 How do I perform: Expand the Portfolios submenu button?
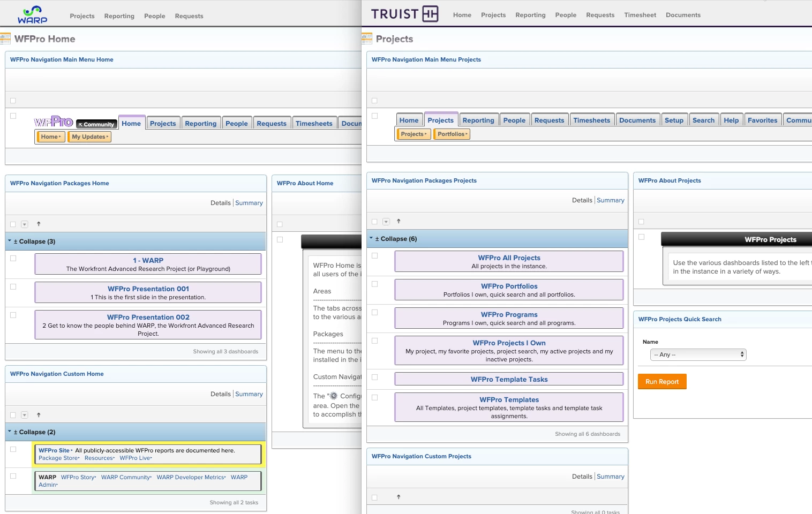tap(452, 134)
